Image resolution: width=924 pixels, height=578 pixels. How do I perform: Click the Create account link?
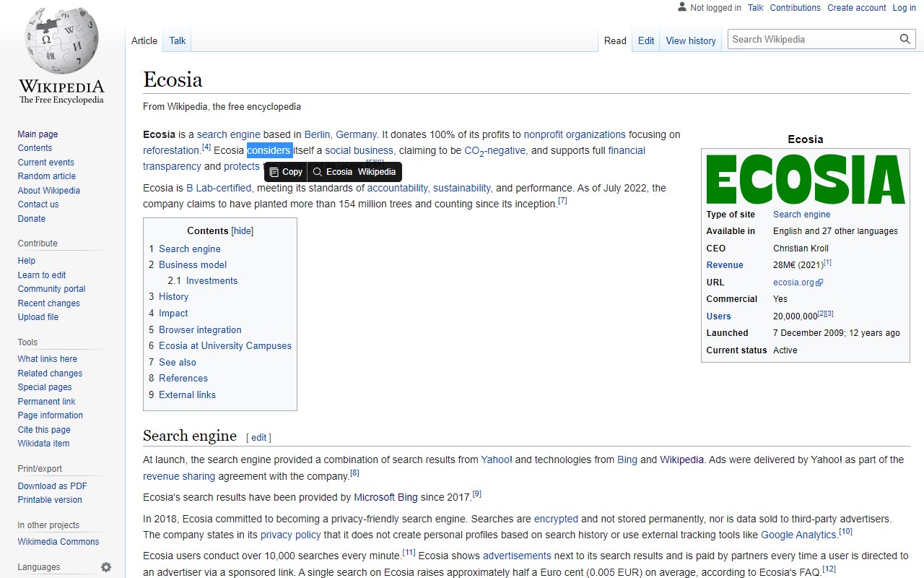(x=857, y=8)
